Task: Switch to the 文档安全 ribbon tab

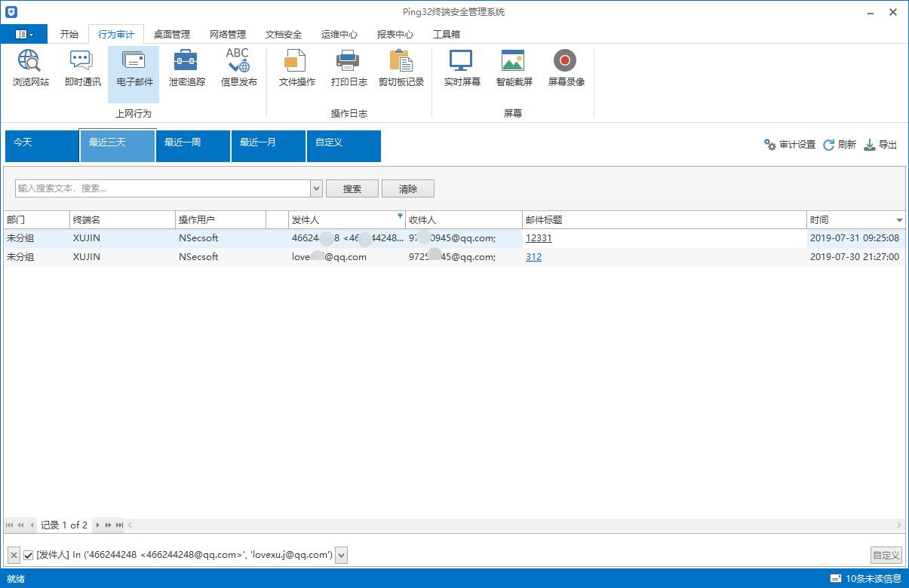Action: 284,34
